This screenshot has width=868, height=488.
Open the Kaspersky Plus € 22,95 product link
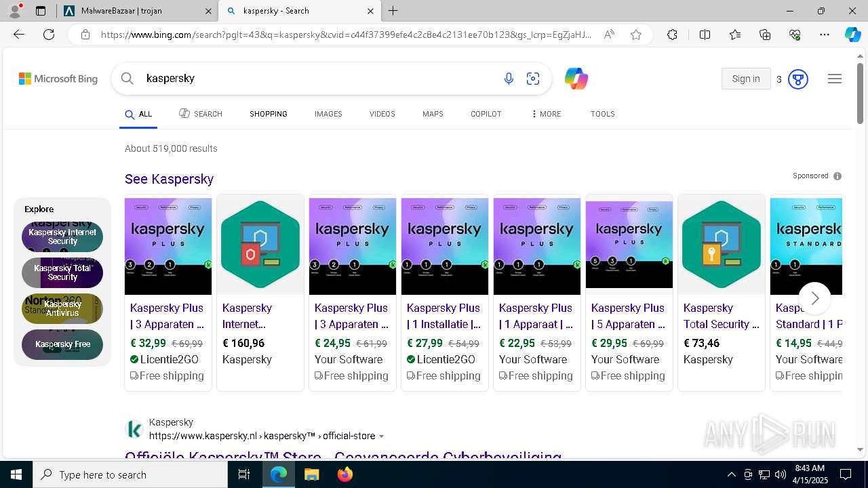[536, 316]
